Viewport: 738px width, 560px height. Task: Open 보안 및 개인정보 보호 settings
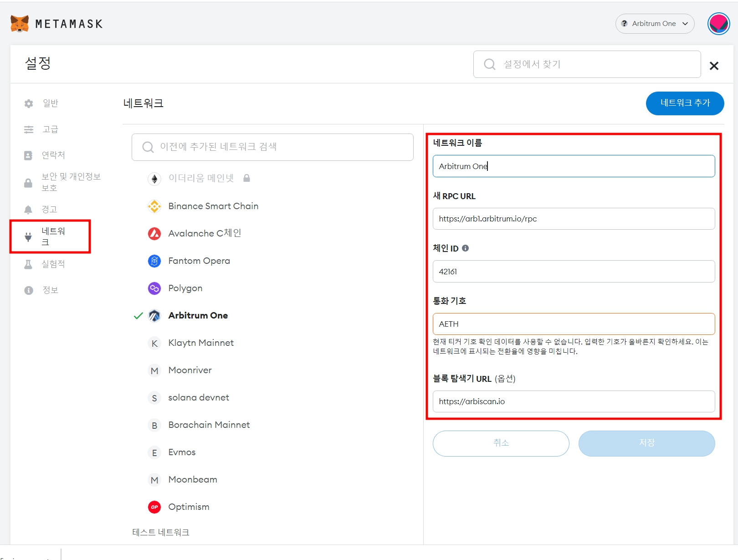(62, 182)
